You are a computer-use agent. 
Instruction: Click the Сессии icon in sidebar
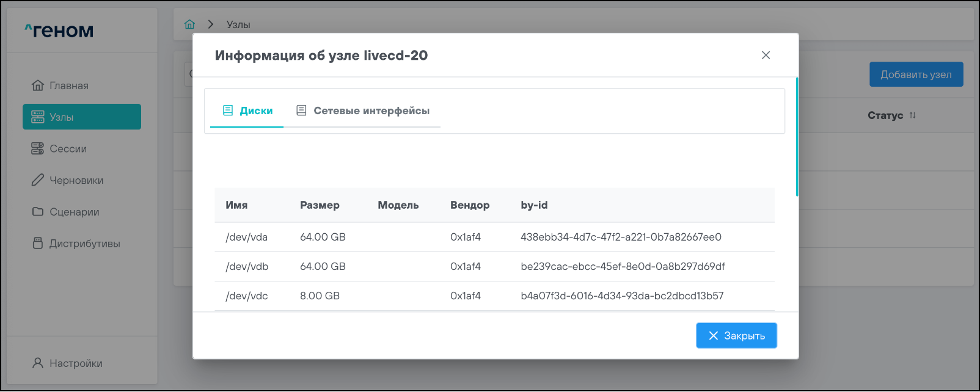(38, 148)
